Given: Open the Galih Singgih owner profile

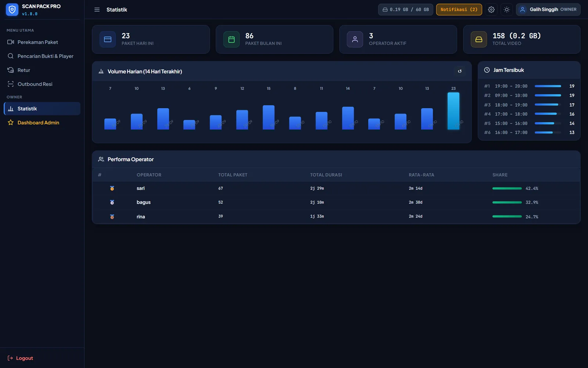Looking at the screenshot, I should (x=548, y=10).
